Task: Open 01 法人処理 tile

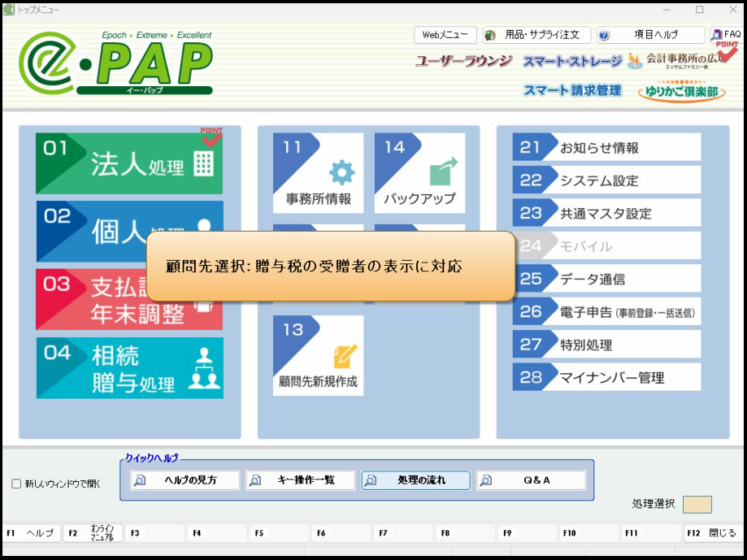Action: tap(129, 163)
